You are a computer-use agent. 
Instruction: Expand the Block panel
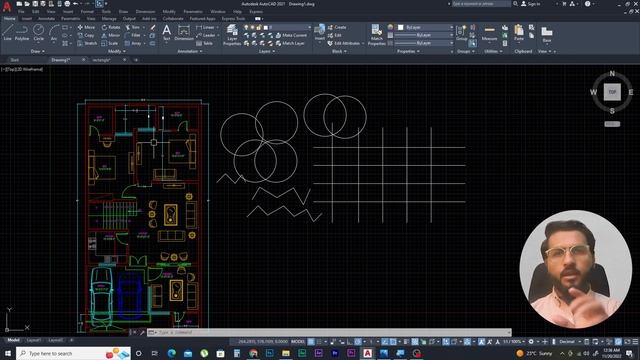[339, 51]
